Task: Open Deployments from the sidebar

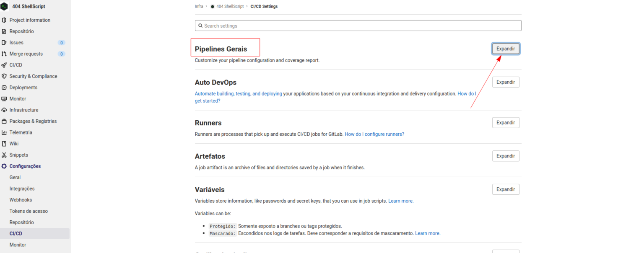Action: tap(23, 87)
